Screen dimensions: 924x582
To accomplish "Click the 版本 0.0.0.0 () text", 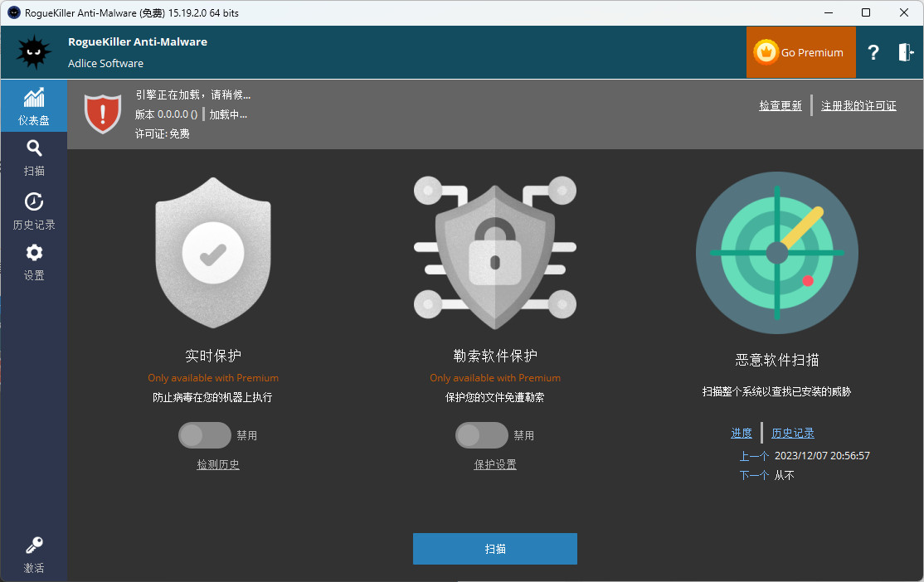I will pyautogui.click(x=166, y=114).
